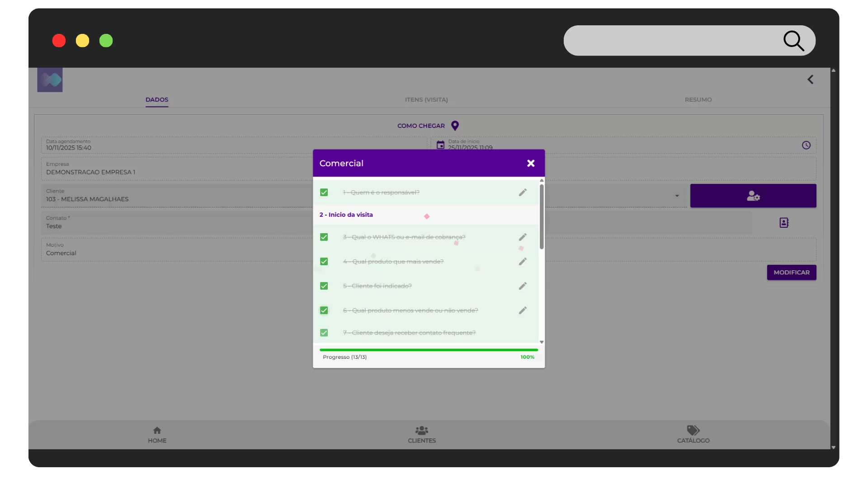This screenshot has height=488, width=868.
Task: Uncheck question 3 about WHATS ou e-mail
Action: (x=324, y=237)
